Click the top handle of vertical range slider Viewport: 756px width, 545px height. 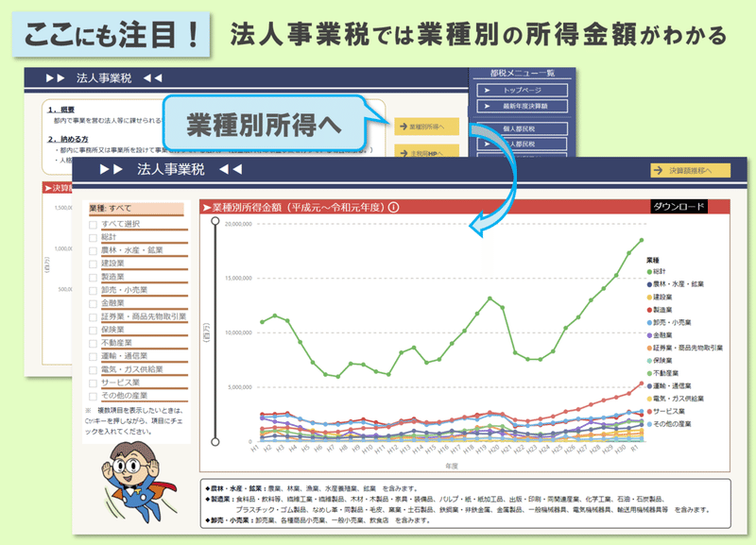coord(215,221)
